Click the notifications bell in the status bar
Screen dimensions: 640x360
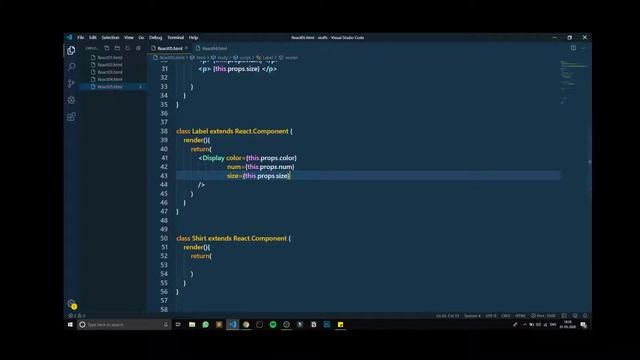(585, 316)
